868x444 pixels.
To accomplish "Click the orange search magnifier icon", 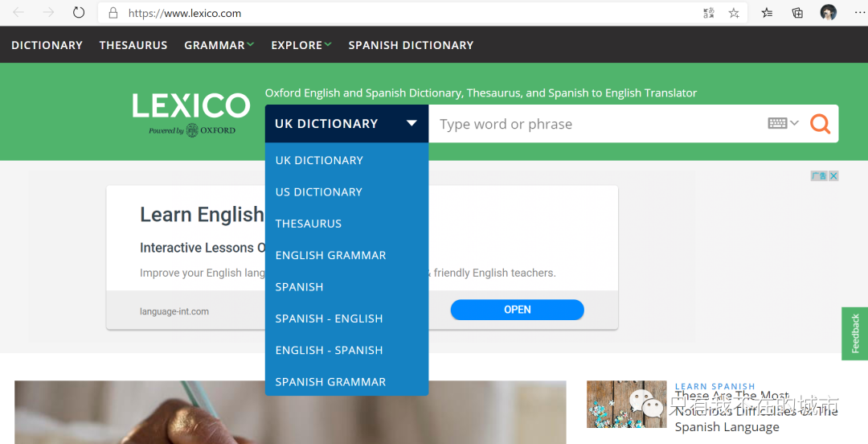I will point(820,124).
